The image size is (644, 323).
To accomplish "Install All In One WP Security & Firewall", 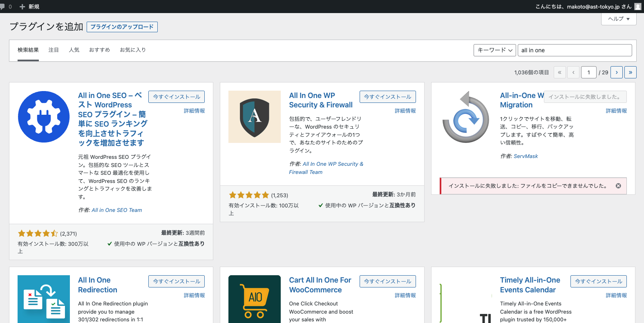I will 388,97.
